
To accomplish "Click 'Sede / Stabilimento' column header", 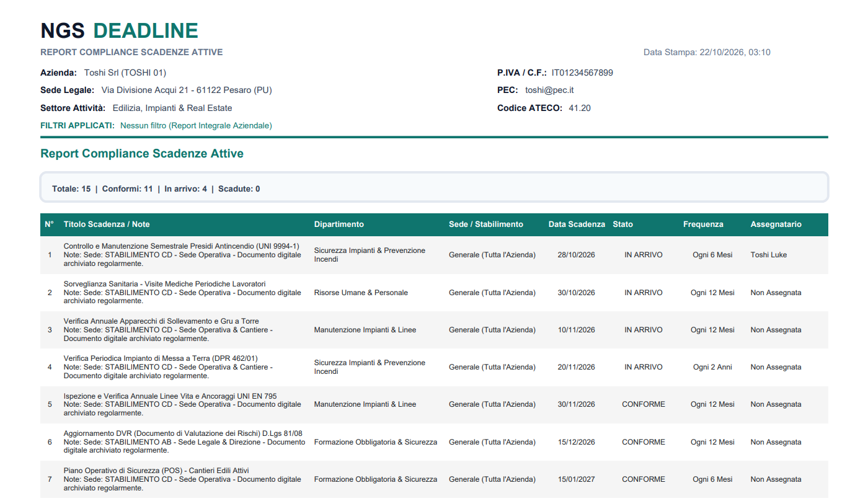I will pos(486,224).
